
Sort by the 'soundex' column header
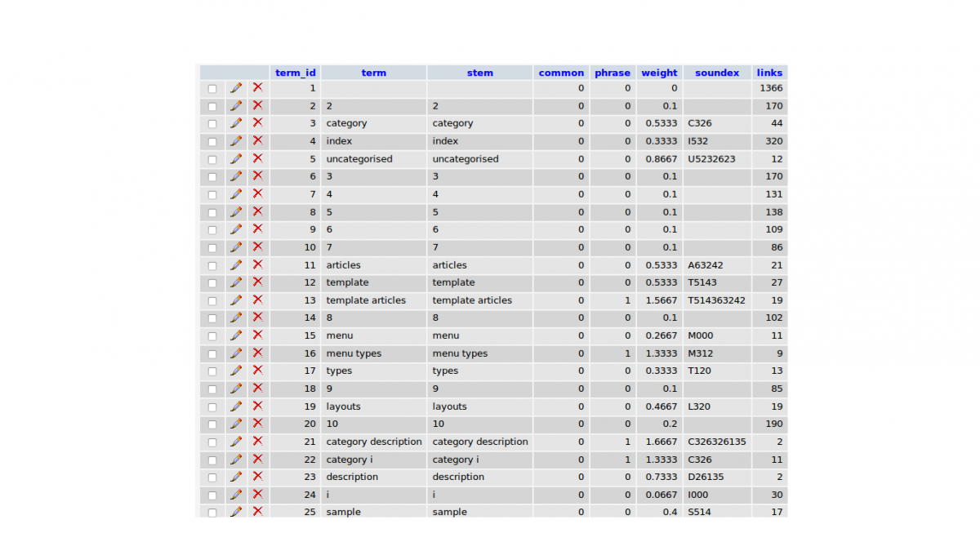pos(717,73)
